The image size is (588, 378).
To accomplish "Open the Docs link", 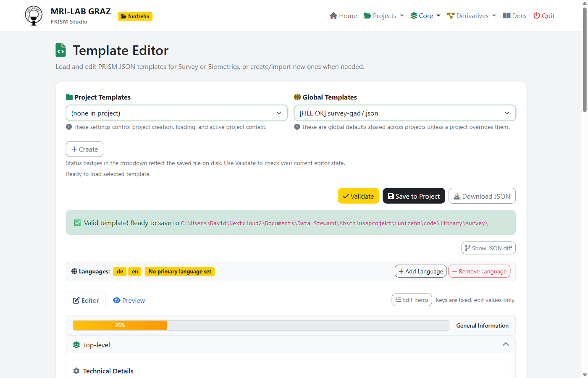I will click(x=514, y=16).
